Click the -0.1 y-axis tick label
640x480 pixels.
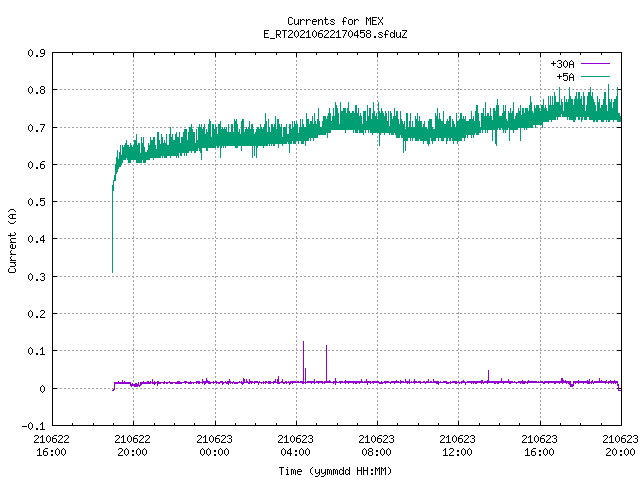[x=33, y=426]
